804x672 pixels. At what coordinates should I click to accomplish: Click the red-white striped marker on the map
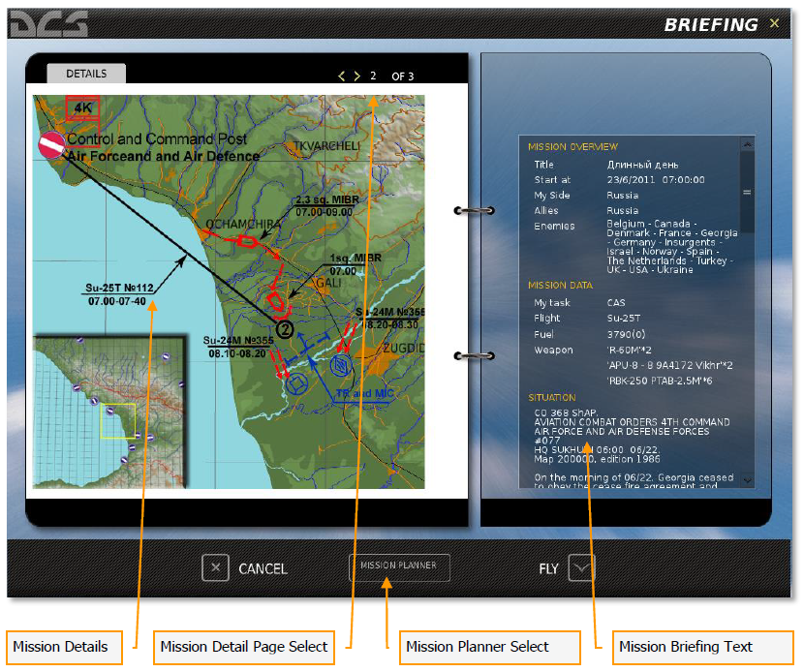pos(51,144)
